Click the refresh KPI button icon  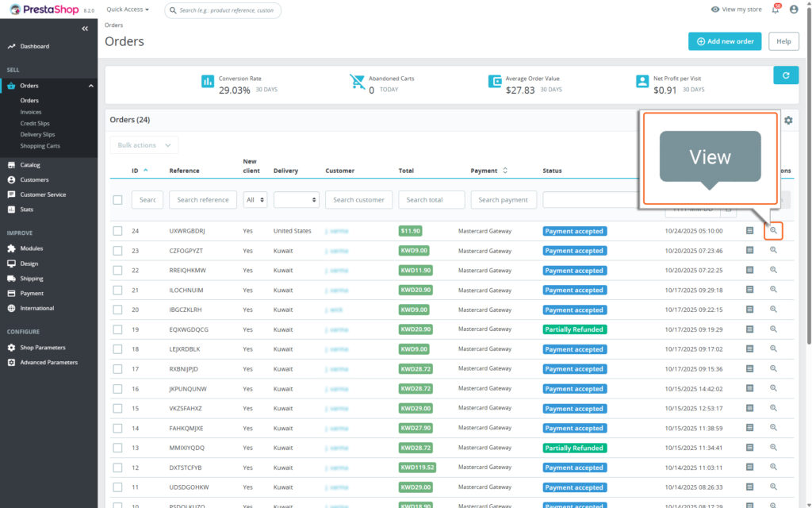pyautogui.click(x=786, y=75)
